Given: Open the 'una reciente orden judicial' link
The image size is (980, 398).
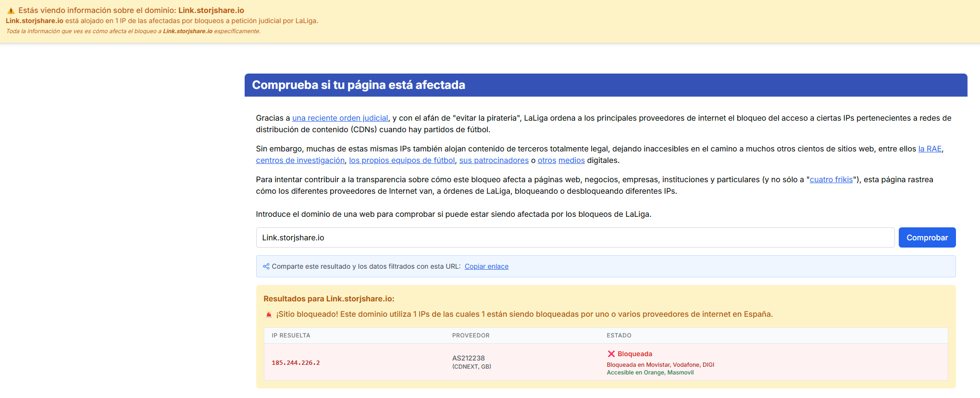Looking at the screenshot, I should click(x=340, y=118).
